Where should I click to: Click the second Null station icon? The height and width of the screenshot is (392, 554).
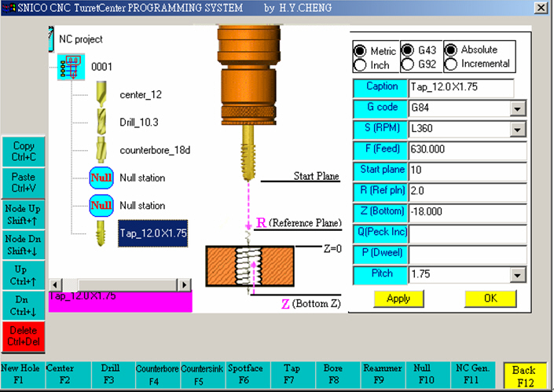101,205
